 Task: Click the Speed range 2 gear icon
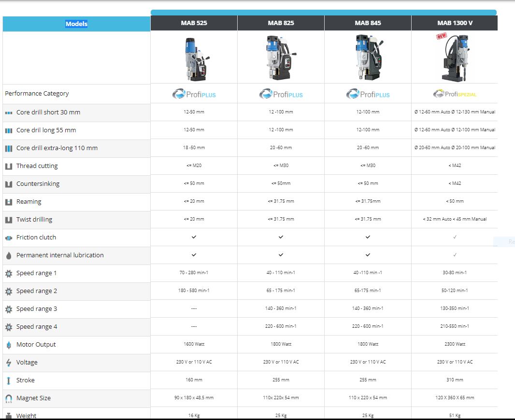9,292
